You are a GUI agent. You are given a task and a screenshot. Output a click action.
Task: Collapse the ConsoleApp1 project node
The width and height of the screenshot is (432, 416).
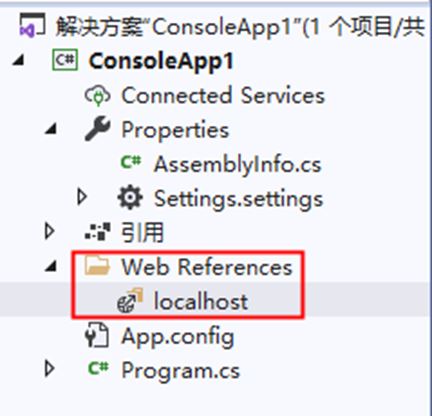18,61
